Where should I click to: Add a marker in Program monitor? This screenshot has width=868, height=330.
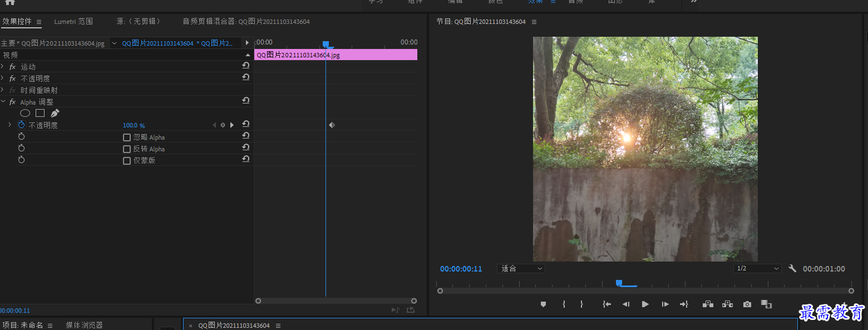tap(544, 304)
